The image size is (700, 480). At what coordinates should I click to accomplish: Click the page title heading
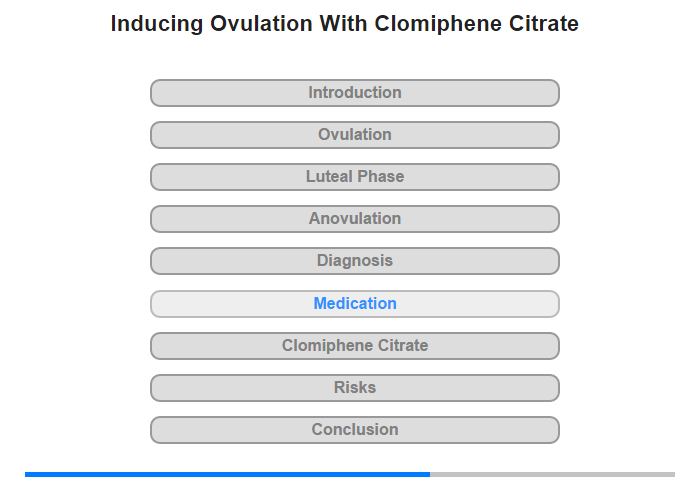345,24
